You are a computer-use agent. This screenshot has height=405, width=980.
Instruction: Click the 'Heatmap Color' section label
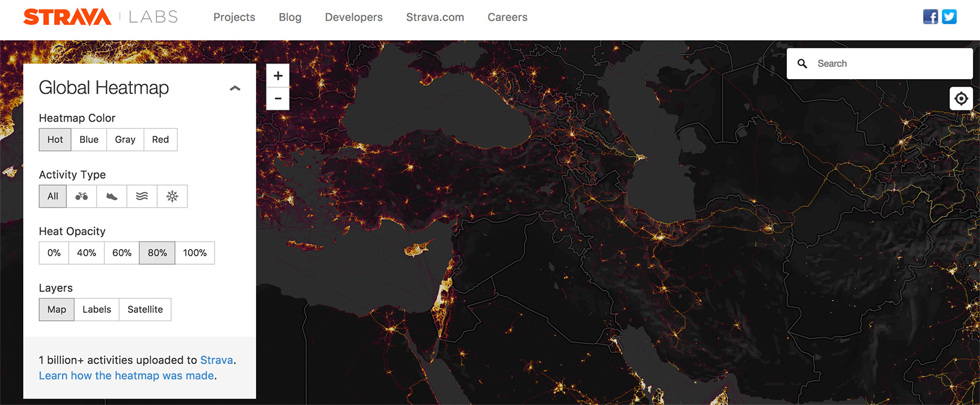[x=77, y=118]
